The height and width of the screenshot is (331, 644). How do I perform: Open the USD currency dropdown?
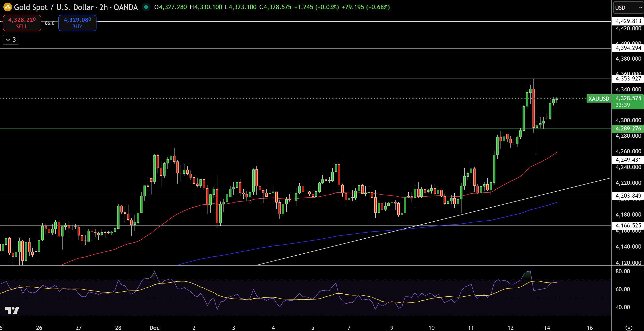pos(628,8)
